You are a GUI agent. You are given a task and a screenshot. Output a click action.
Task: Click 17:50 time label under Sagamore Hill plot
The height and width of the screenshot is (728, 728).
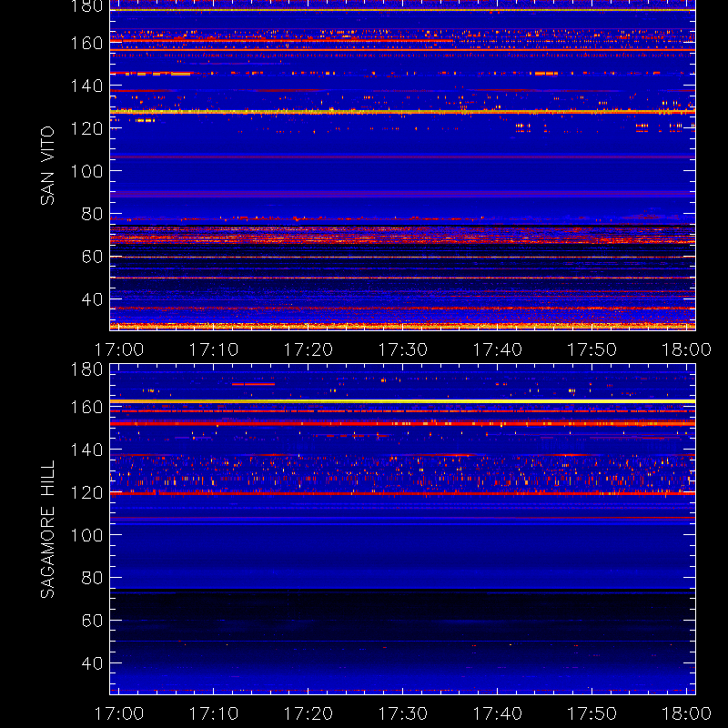click(x=592, y=713)
